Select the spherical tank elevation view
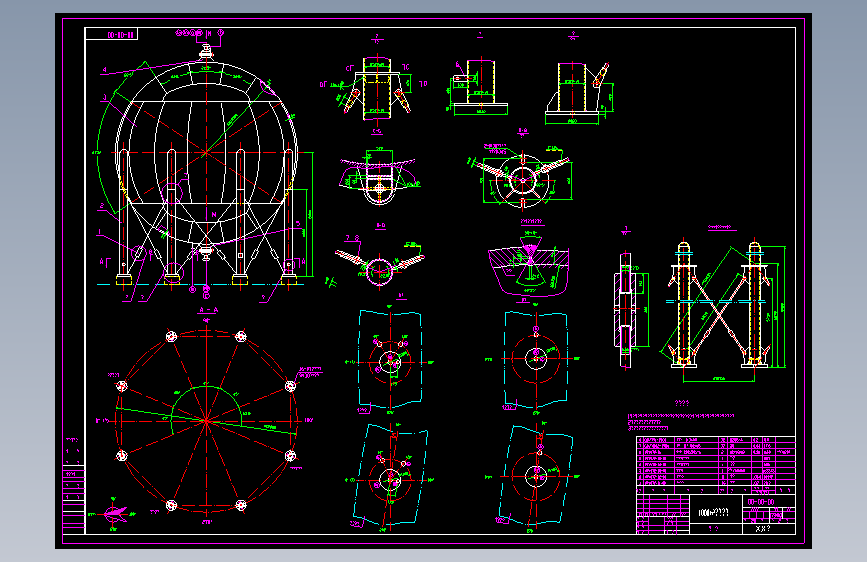Image resolution: width=867 pixels, height=562 pixels. coord(206,166)
